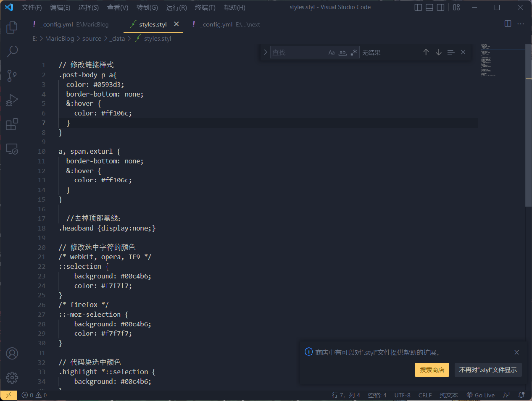Viewport: 532px width, 401px height.
Task: Open the Search view in activity bar
Action: coord(12,51)
